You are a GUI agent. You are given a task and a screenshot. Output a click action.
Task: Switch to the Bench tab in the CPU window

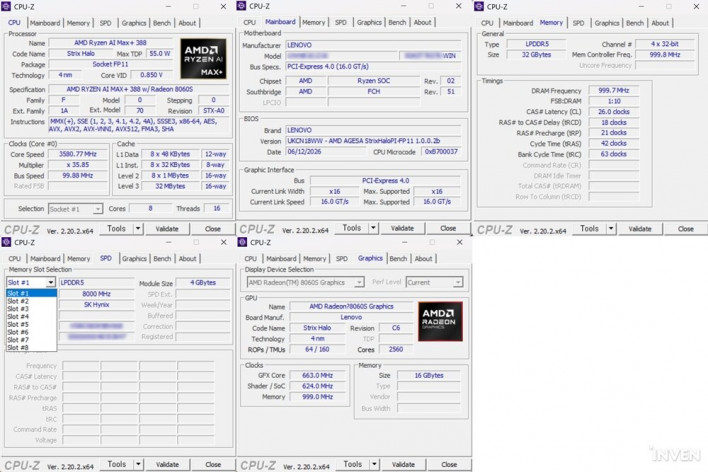tap(162, 23)
